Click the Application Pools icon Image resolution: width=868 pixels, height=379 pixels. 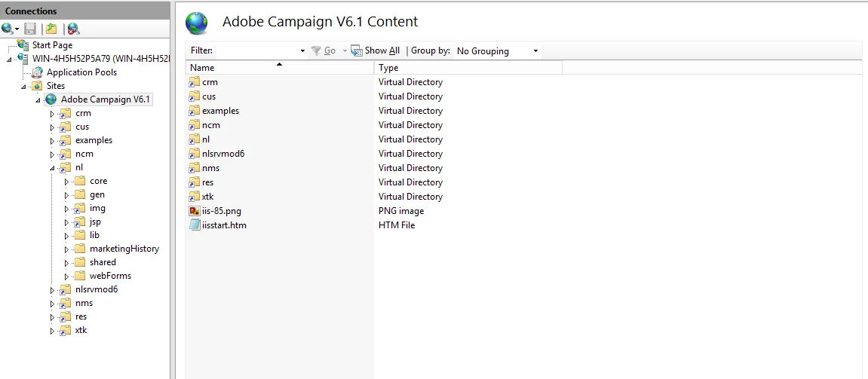[x=37, y=72]
